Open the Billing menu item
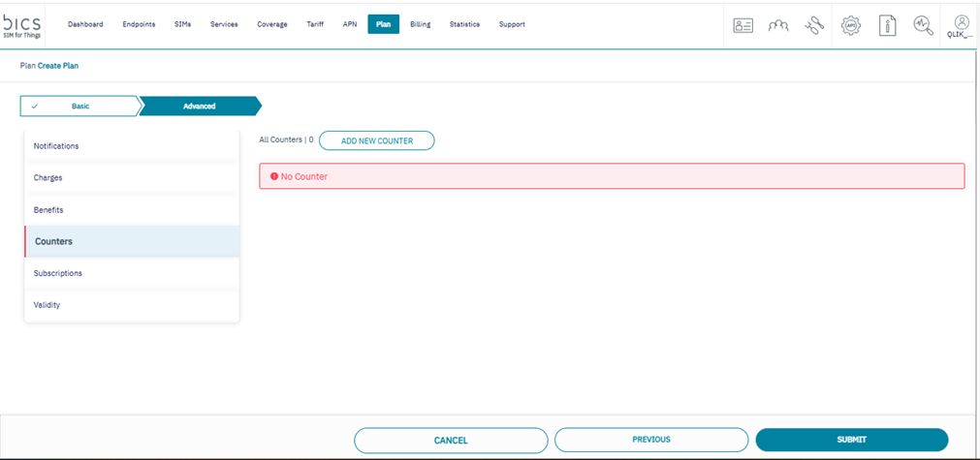 [x=420, y=24]
